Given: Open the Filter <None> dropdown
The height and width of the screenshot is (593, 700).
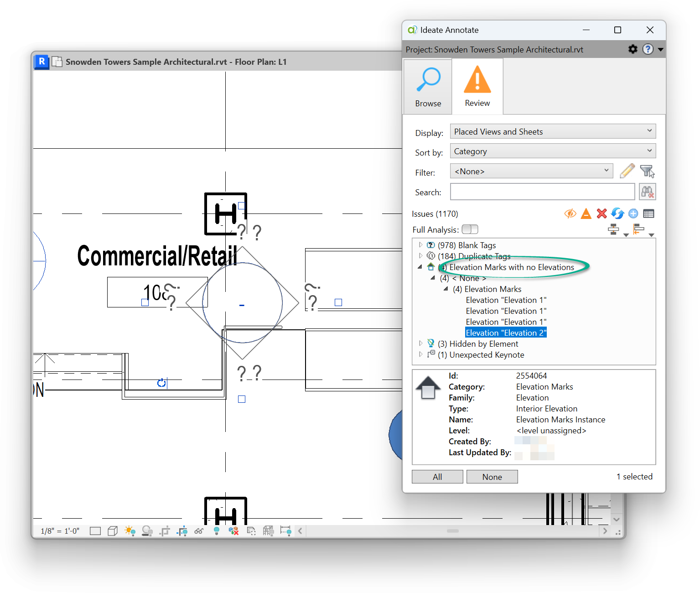Looking at the screenshot, I should tap(532, 171).
